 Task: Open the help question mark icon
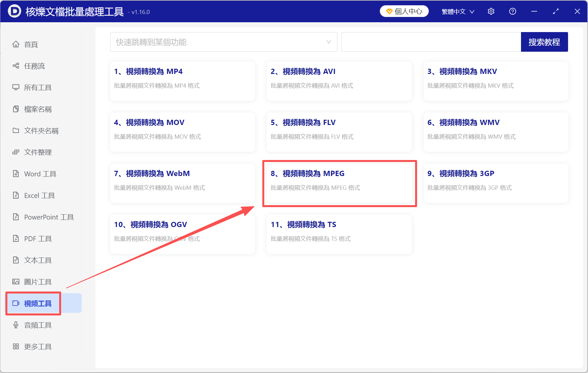512,11
